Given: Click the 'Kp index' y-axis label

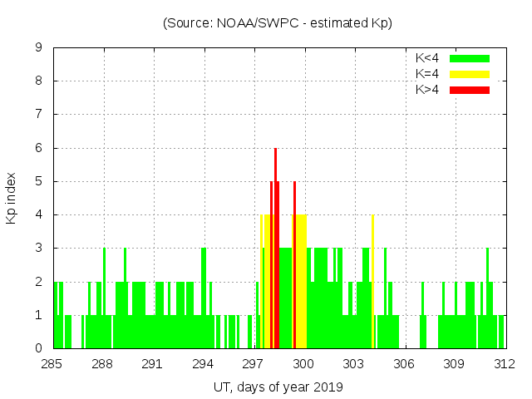Looking at the screenshot, I should point(12,198).
